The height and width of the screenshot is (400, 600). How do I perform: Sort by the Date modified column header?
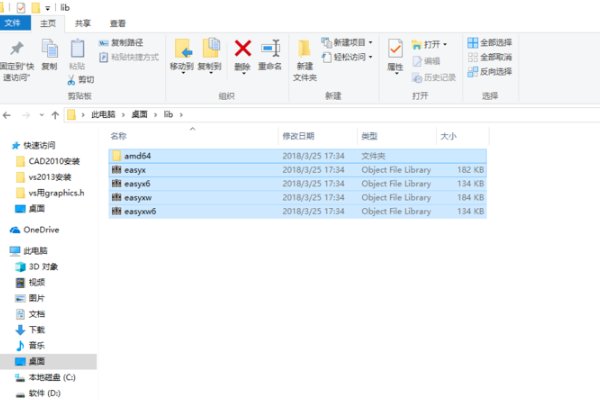(318, 136)
